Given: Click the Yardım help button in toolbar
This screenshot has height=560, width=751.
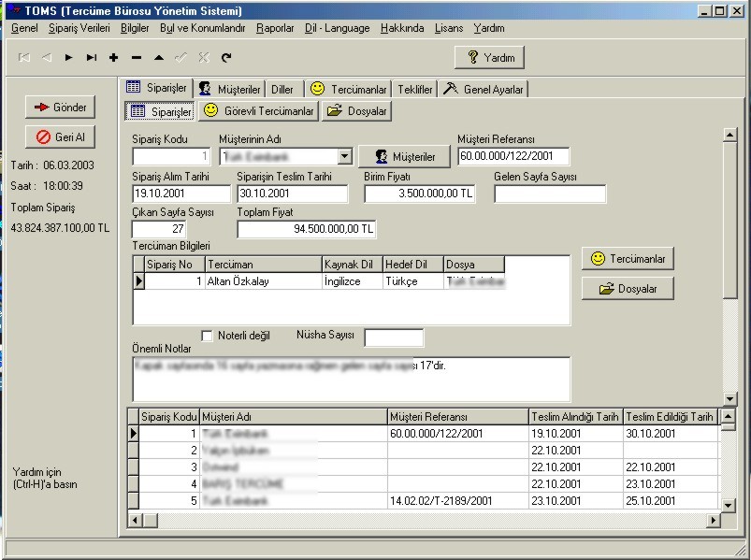Looking at the screenshot, I should point(490,58).
